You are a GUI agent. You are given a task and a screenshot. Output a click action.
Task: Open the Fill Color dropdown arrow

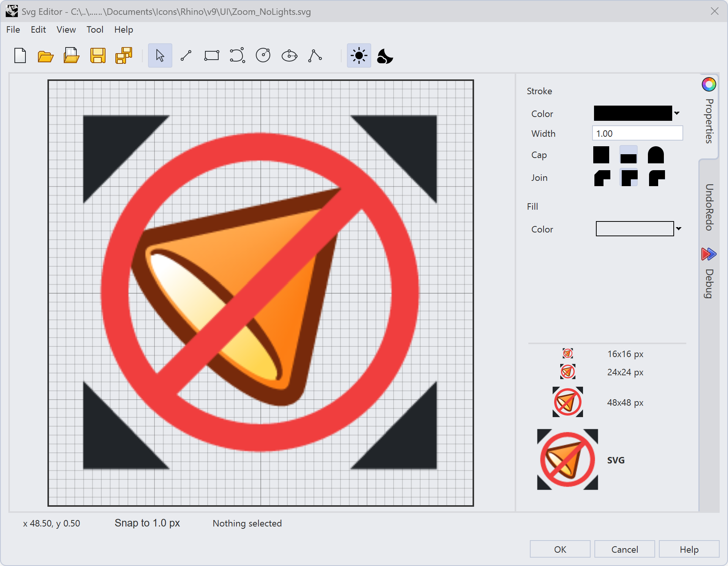[679, 229]
